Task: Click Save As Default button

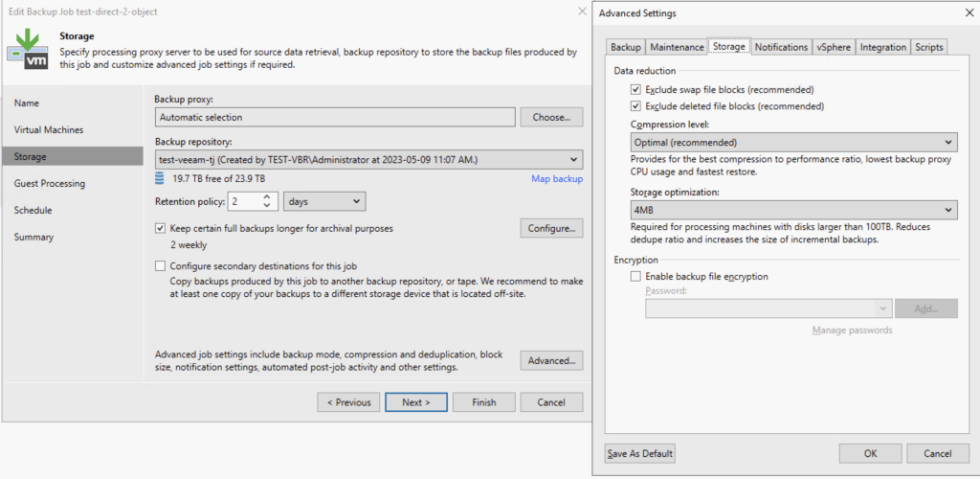Action: pyautogui.click(x=640, y=453)
